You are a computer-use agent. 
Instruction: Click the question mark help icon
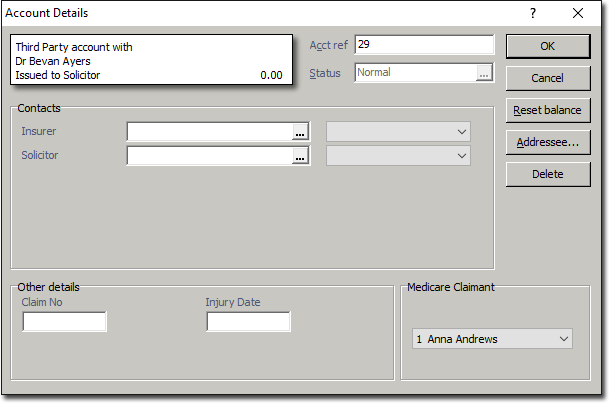click(x=533, y=13)
